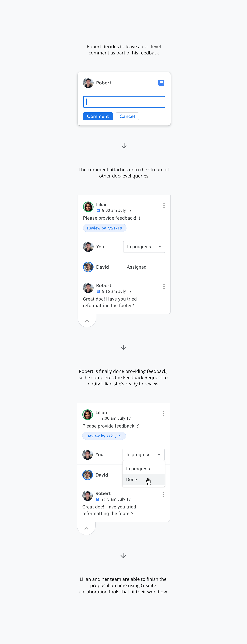Open more options on Robert's comment in the second card
The width and height of the screenshot is (247, 644).
[163, 495]
